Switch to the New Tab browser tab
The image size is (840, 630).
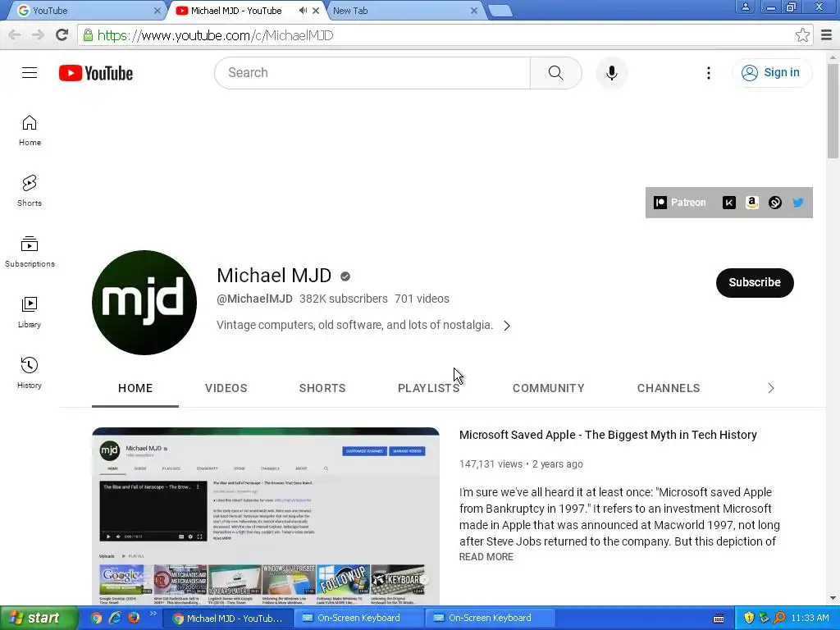click(x=403, y=11)
